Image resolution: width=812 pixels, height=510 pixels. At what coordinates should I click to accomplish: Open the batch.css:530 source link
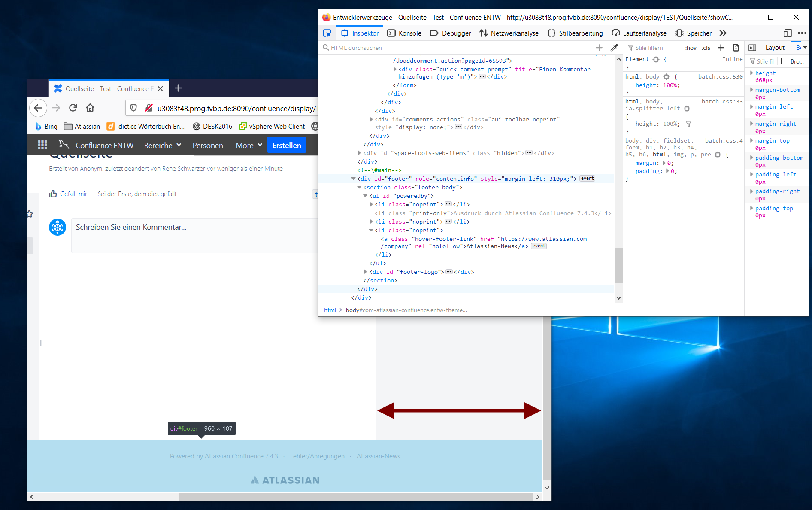[720, 76]
